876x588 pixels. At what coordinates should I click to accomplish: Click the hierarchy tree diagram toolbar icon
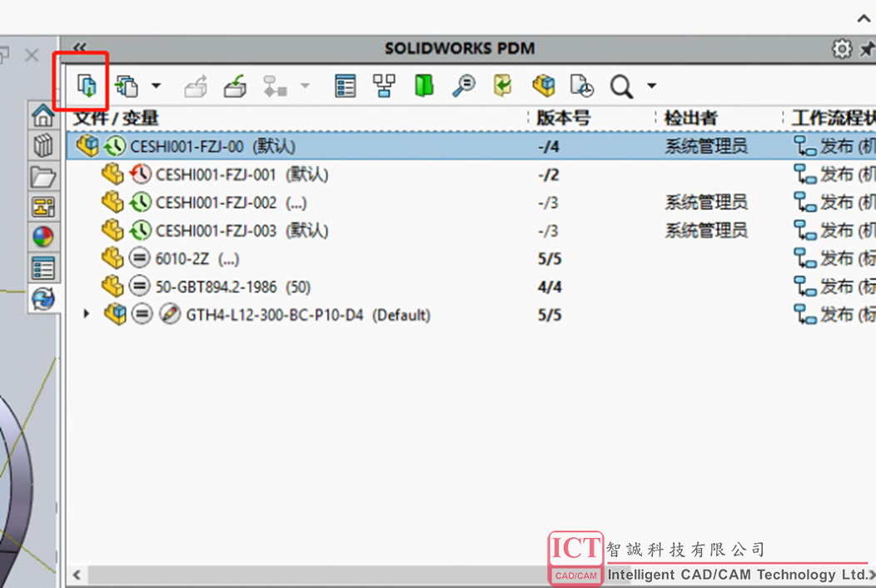(384, 86)
